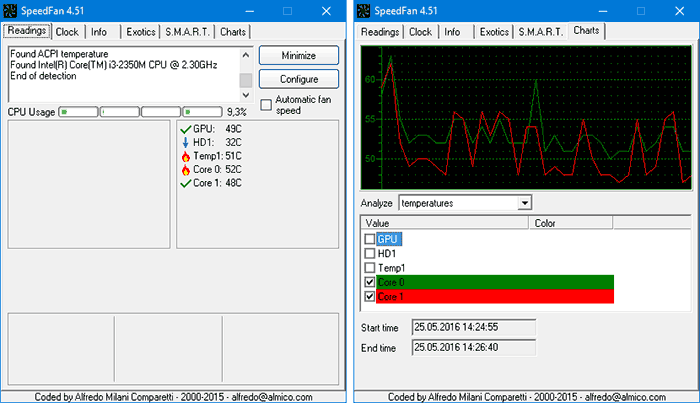
Task: Open the Analyze temperatures dropdown arrow
Action: click(525, 203)
